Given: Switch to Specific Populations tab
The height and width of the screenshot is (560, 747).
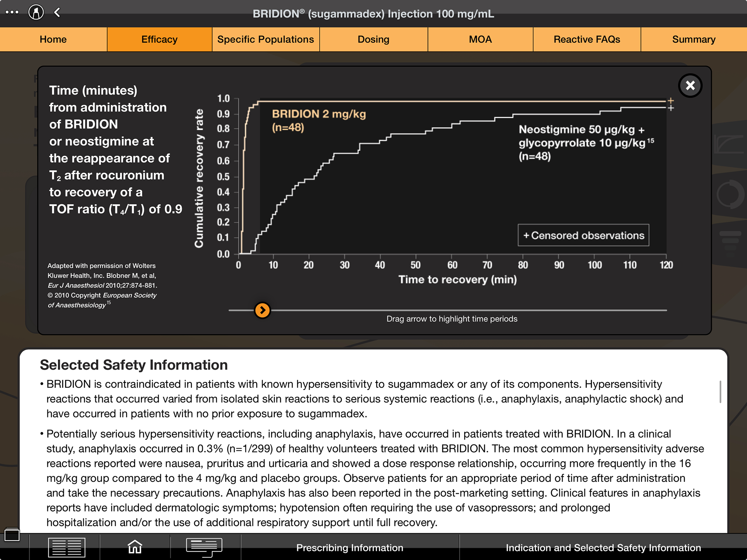Looking at the screenshot, I should [266, 39].
